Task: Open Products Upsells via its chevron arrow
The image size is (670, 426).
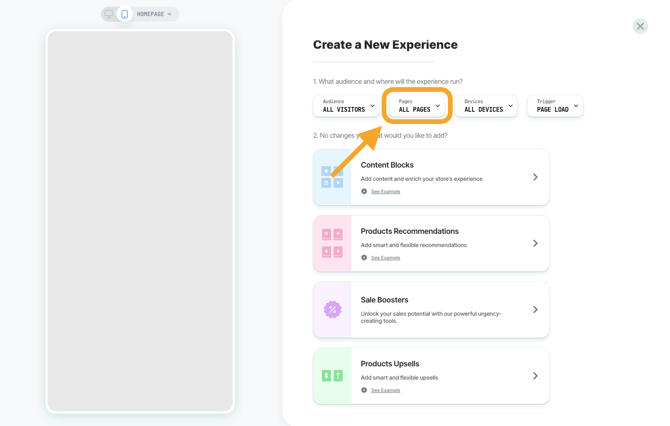Action: pyautogui.click(x=535, y=376)
